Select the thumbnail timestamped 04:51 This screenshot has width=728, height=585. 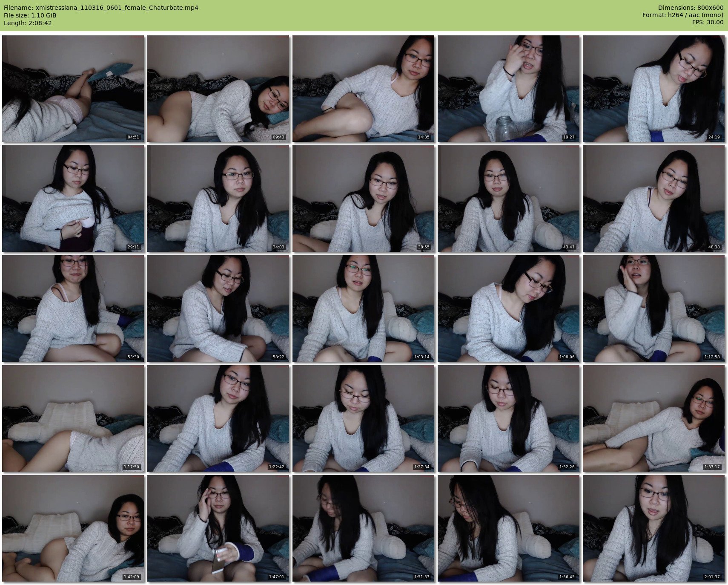click(73, 89)
